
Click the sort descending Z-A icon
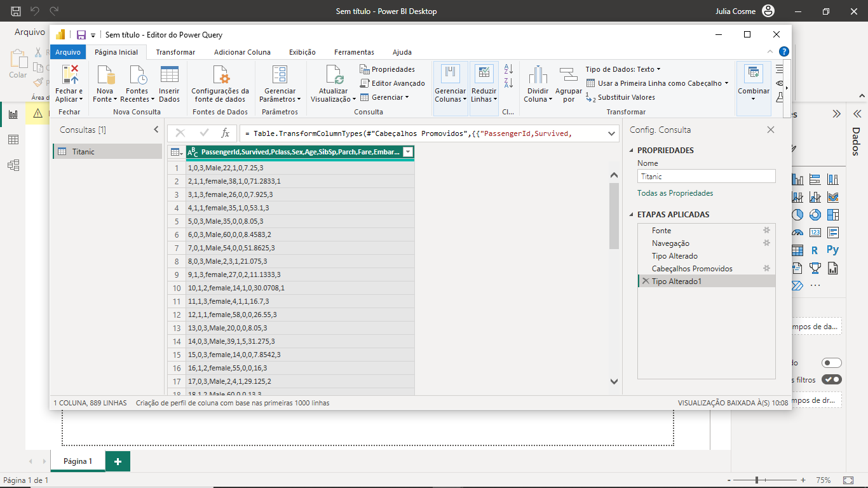point(508,83)
